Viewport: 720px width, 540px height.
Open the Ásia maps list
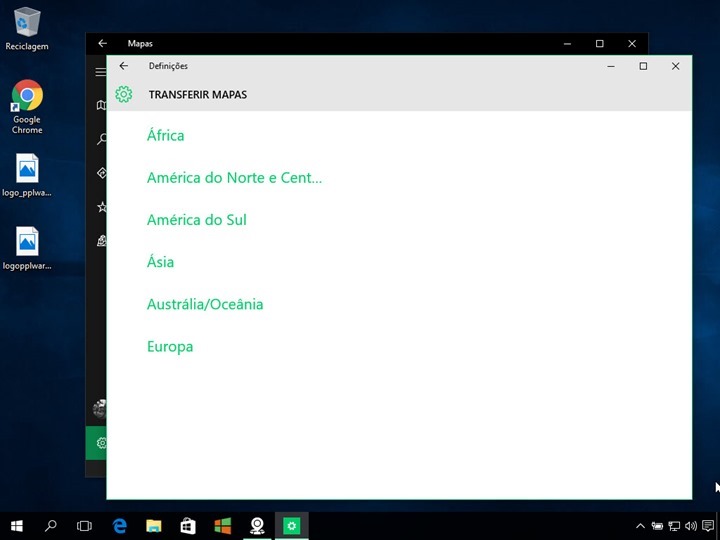pos(160,262)
